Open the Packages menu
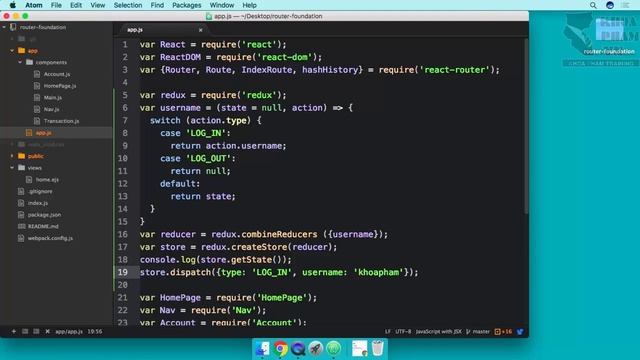The image size is (640, 360). coord(187,5)
